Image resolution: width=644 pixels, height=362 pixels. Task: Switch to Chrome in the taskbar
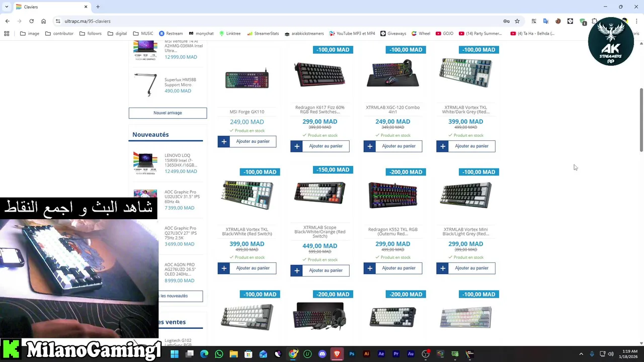(293, 354)
